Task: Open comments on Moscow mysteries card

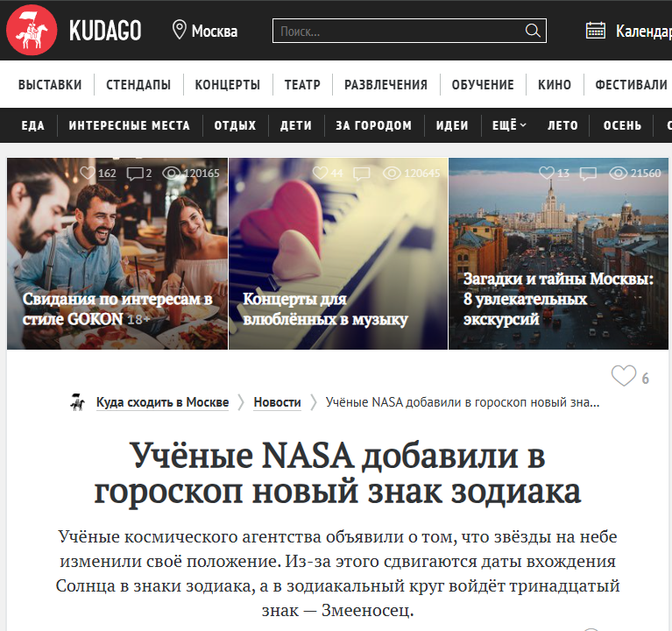Action: (x=588, y=174)
